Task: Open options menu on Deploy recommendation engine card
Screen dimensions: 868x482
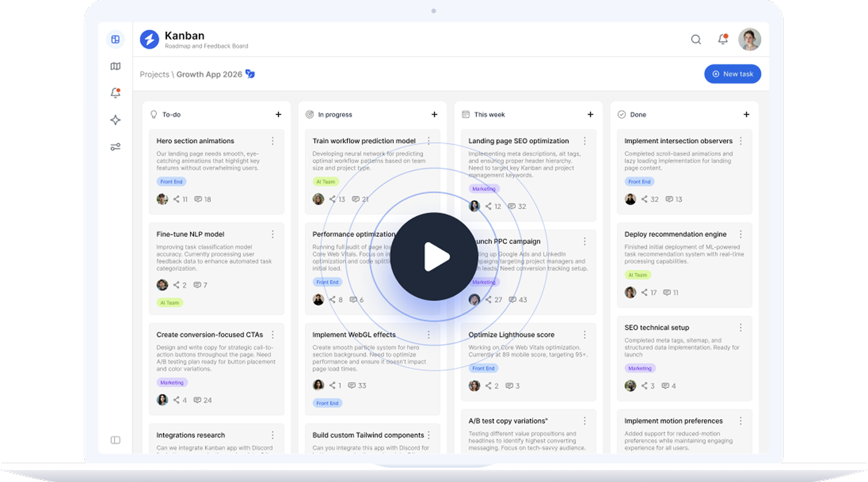Action: (740, 234)
